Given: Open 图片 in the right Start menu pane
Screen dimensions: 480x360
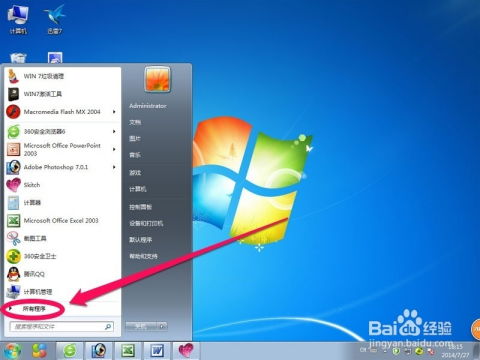Looking at the screenshot, I should 135,138.
